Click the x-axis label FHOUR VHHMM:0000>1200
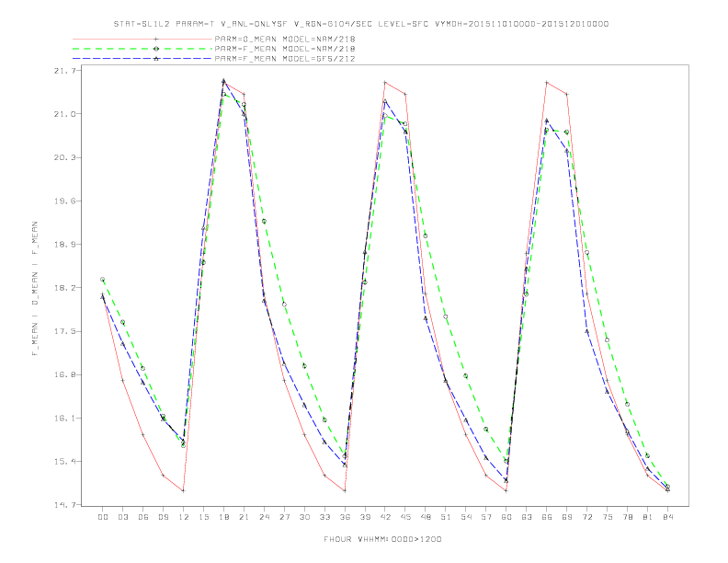 (x=382, y=539)
